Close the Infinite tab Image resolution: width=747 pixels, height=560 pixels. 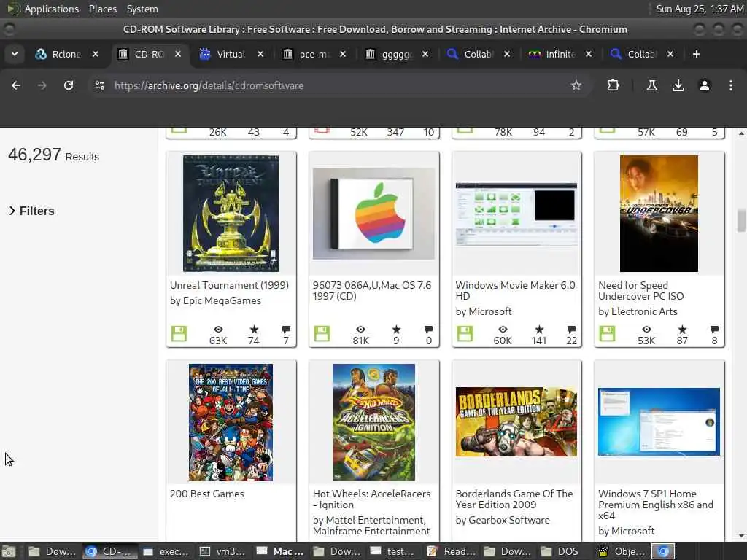(x=589, y=54)
